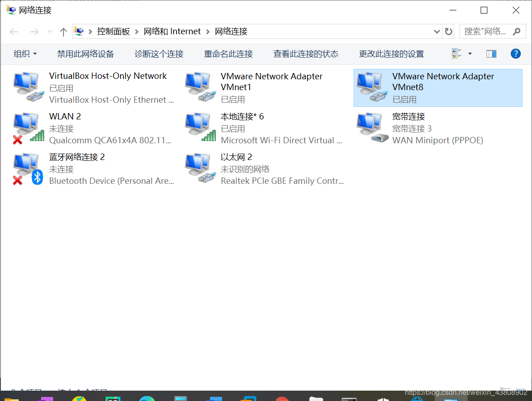The image size is (532, 401).
Task: Select the 宽带连接 broadband connection icon
Action: click(372, 128)
